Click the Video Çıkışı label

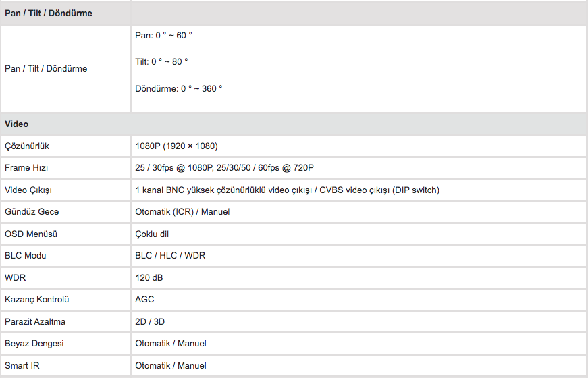pyautogui.click(x=28, y=190)
